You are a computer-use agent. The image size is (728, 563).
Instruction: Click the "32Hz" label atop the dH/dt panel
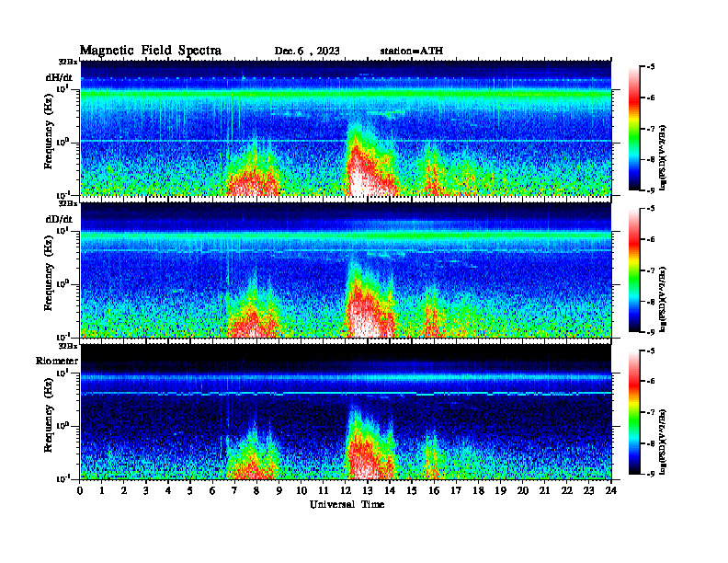pyautogui.click(x=68, y=62)
